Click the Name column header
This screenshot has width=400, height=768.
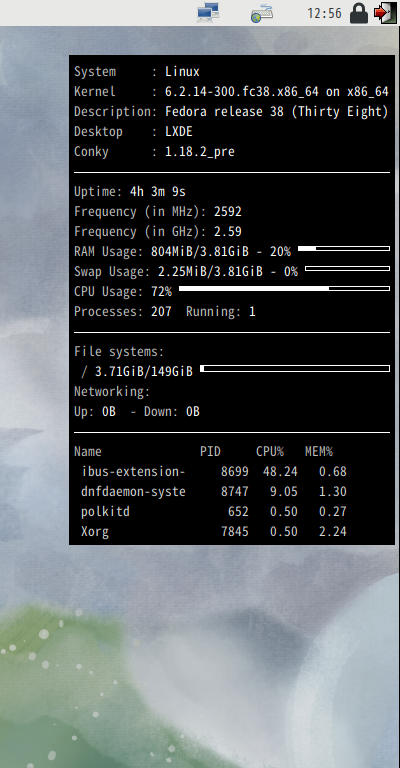click(88, 452)
